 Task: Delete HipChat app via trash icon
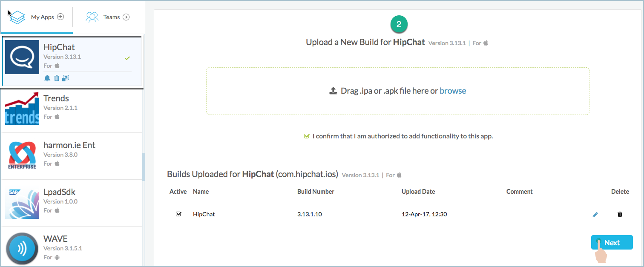[x=57, y=78]
